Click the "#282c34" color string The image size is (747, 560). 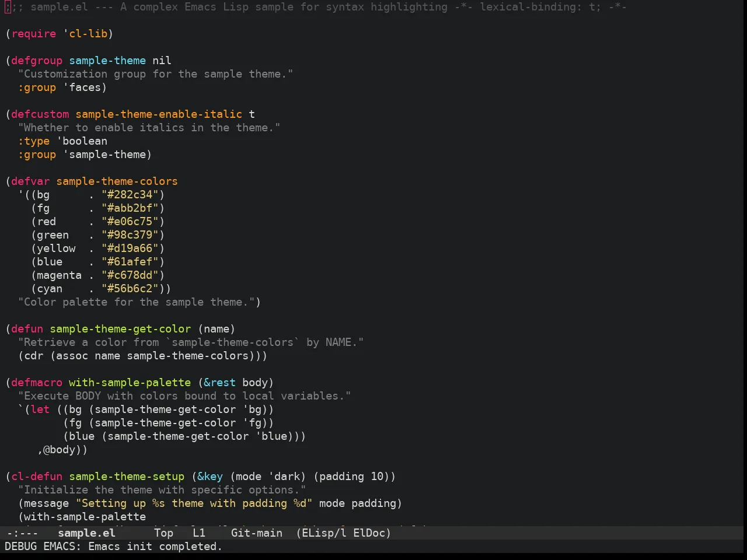(130, 195)
